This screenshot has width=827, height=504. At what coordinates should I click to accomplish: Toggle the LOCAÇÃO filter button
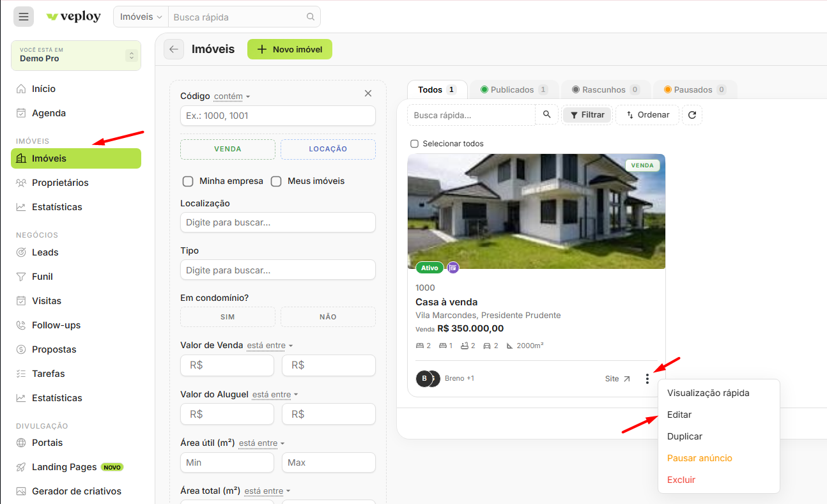coord(328,149)
